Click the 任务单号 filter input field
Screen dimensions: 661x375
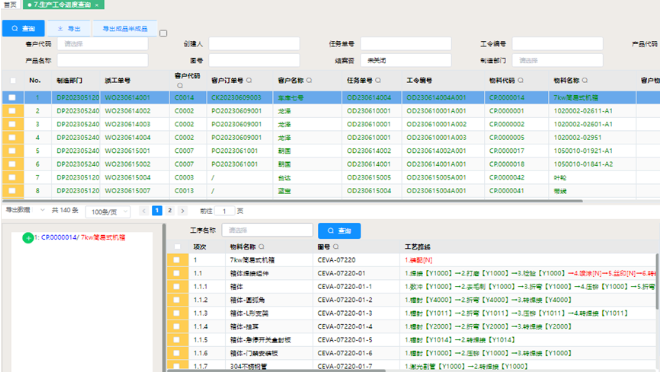coord(406,44)
